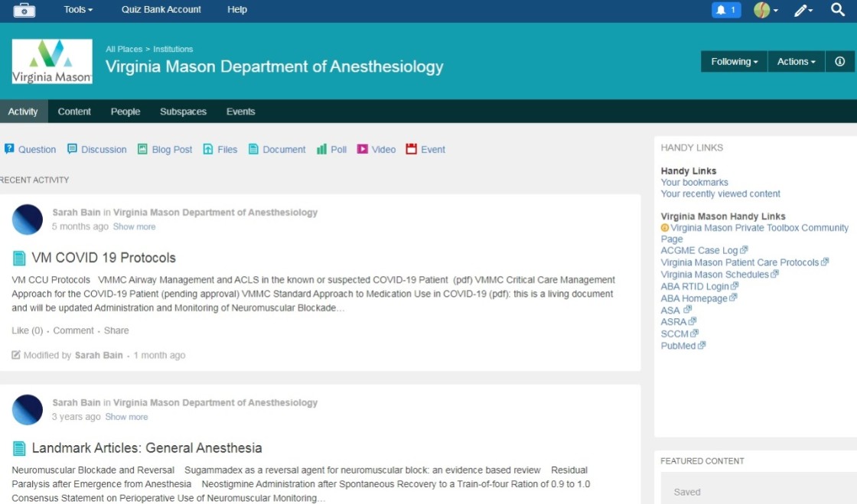Click the Event calendar icon
This screenshot has width=857, height=504.
click(411, 148)
